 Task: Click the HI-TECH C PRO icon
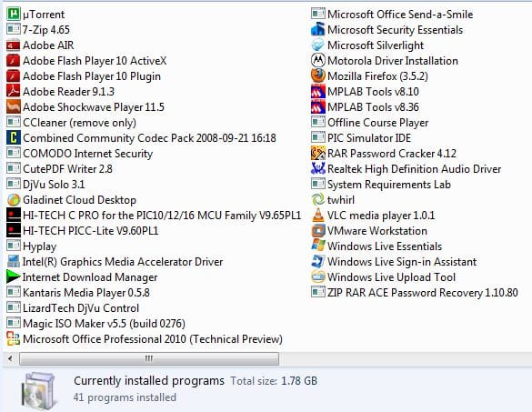coord(14,216)
